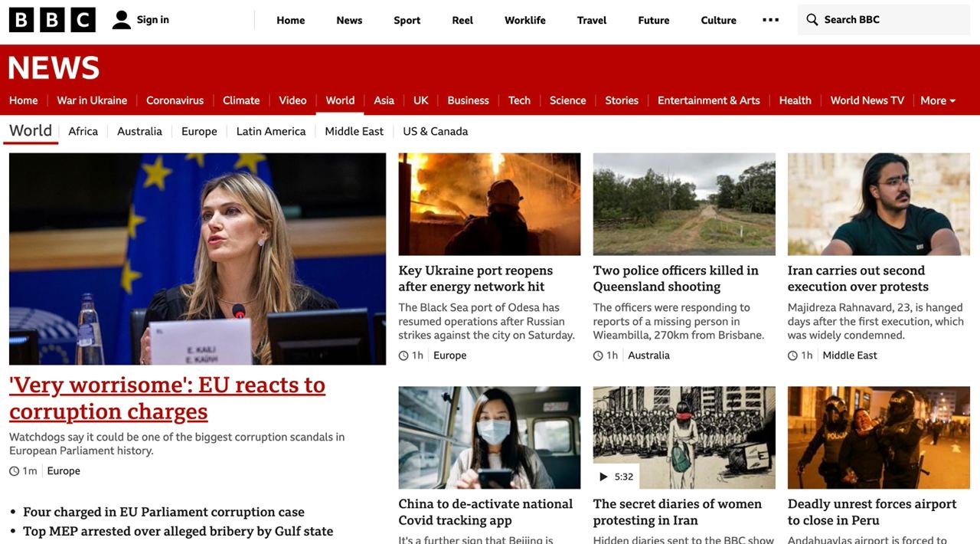Click the search magnifier icon
980x544 pixels.
pos(812,20)
